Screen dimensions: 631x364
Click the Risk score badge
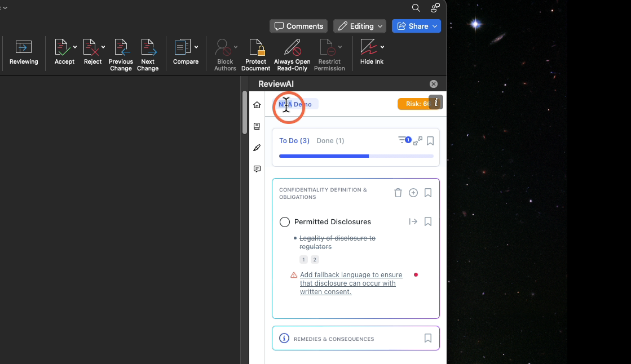[414, 104]
